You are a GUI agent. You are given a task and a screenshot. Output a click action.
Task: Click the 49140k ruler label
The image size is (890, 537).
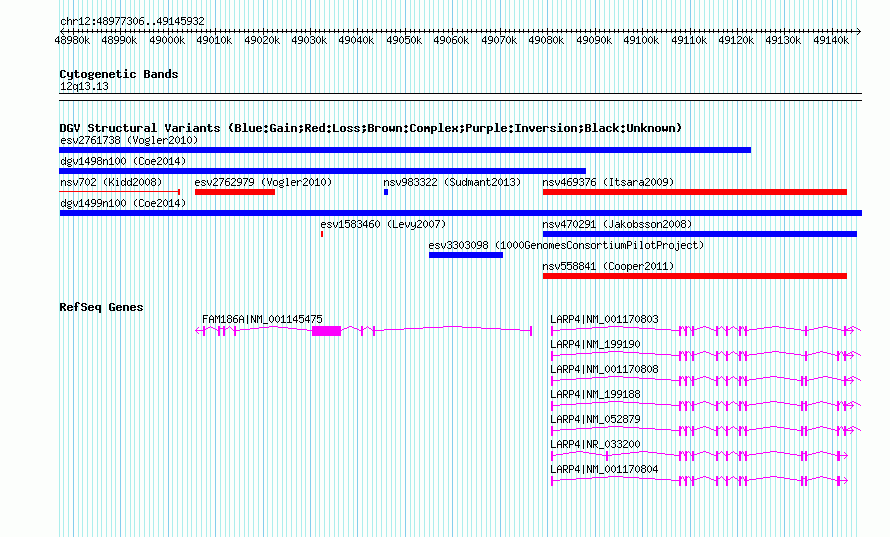pyautogui.click(x=830, y=40)
